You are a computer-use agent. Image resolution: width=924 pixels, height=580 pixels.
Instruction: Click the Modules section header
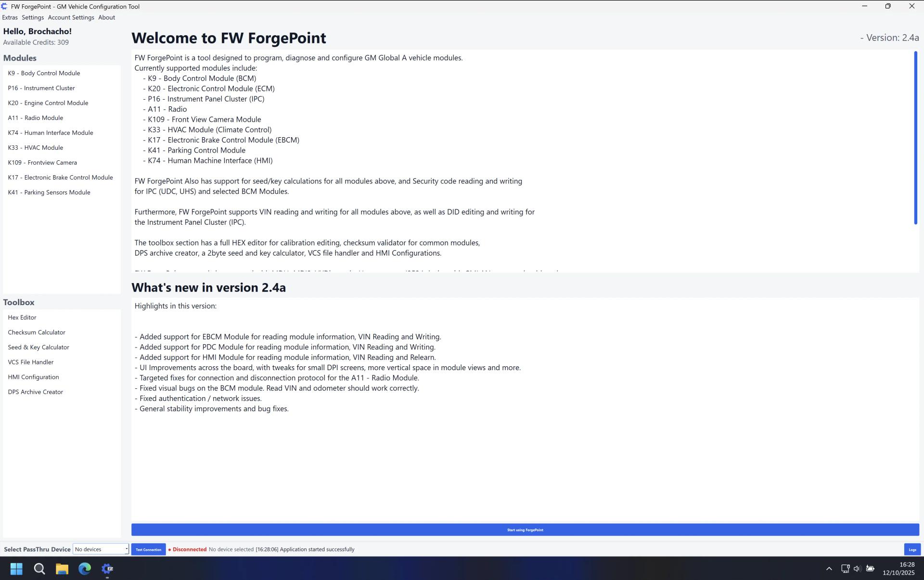point(20,58)
